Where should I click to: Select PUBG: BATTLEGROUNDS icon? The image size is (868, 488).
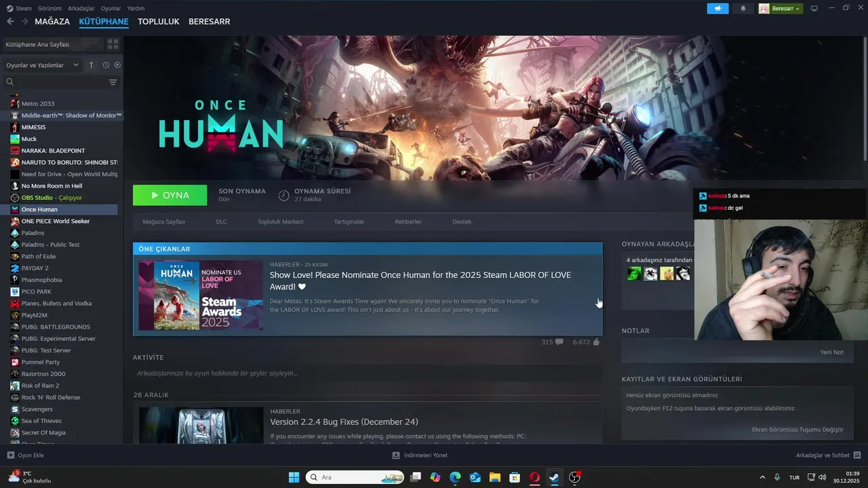pos(15,327)
